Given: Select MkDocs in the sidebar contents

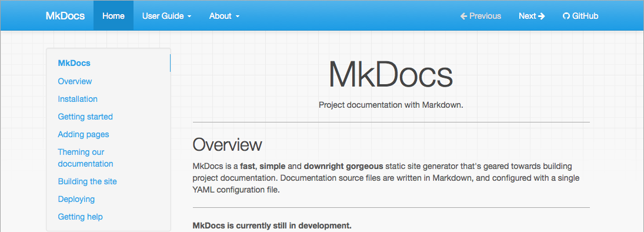Looking at the screenshot, I should (74, 64).
